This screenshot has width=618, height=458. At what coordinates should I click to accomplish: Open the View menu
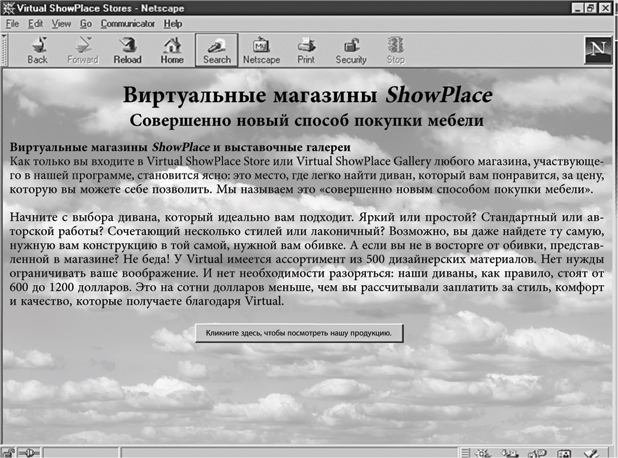pyautogui.click(x=61, y=23)
